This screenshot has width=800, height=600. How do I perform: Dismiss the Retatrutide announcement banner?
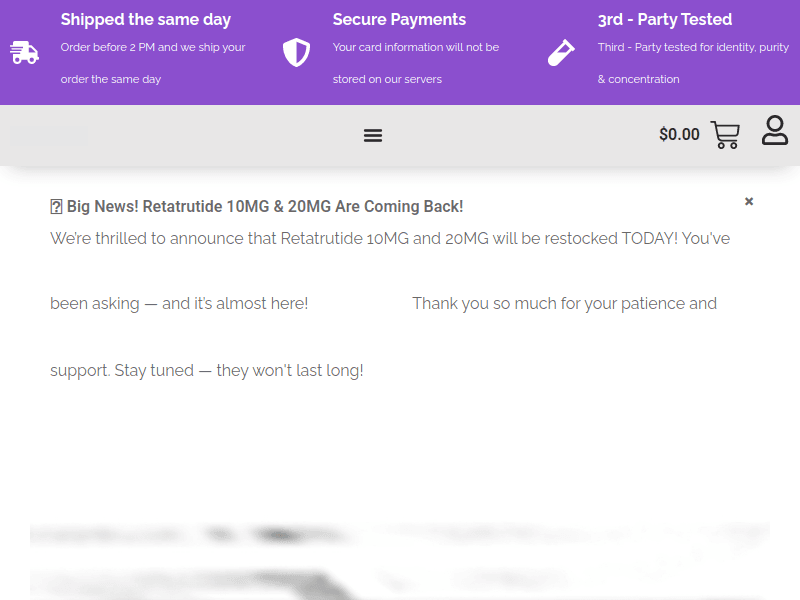(x=749, y=201)
